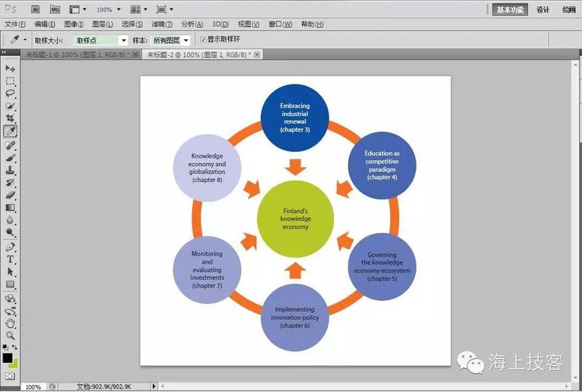The width and height of the screenshot is (582, 392).
Task: Open the Screen Mode dropdown
Action: pos(165,9)
